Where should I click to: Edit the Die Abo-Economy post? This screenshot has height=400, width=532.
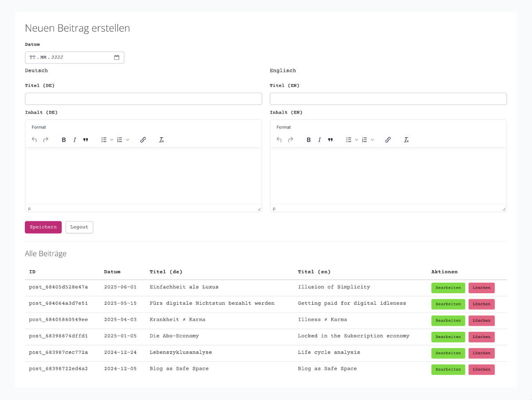[x=448, y=337]
